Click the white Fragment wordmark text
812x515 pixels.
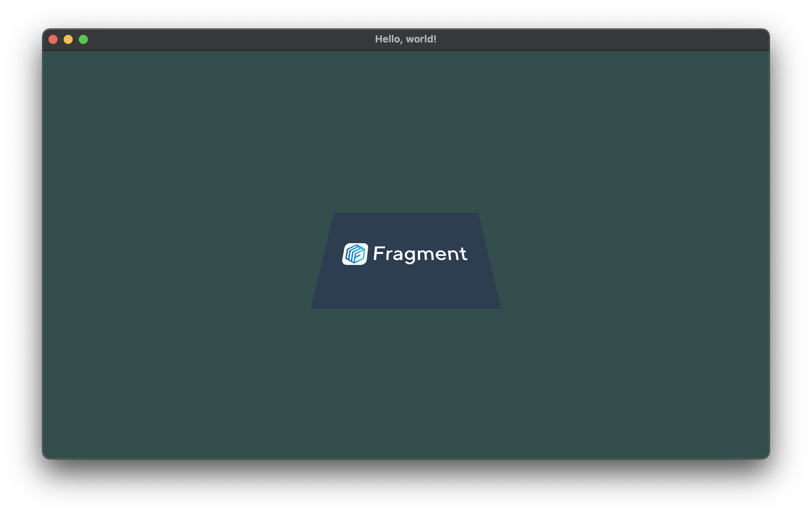pos(420,254)
